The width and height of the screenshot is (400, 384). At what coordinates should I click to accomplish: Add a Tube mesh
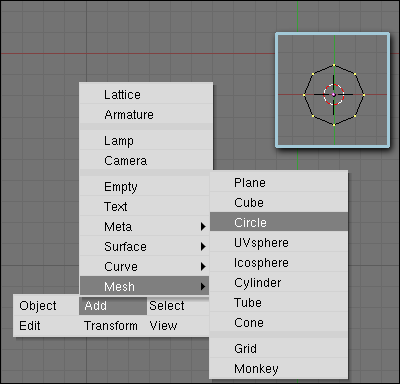pos(279,303)
